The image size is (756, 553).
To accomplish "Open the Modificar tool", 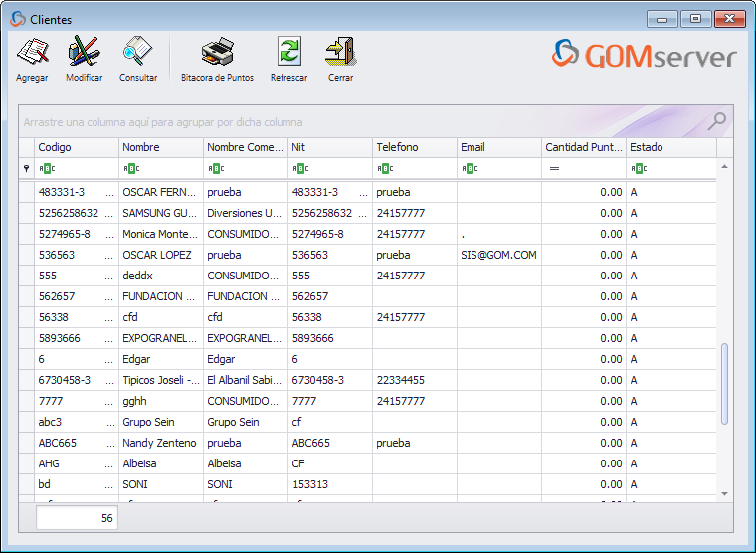I will 84,51.
